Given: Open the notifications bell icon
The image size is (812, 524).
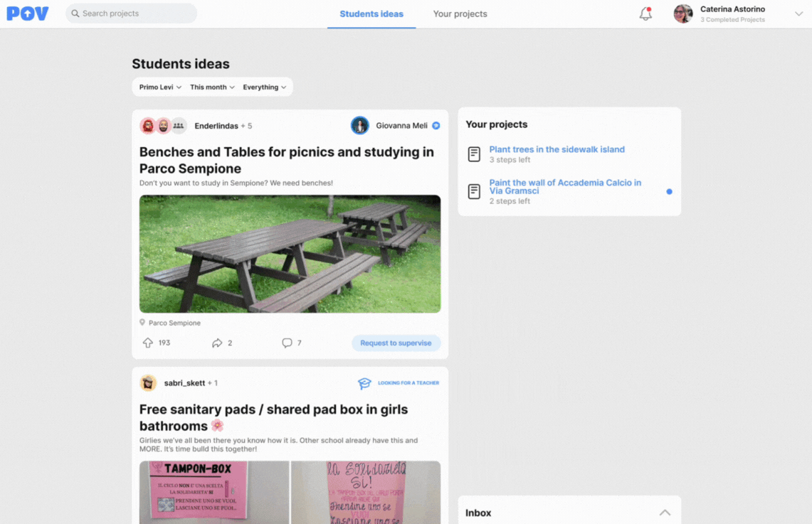Looking at the screenshot, I should click(x=645, y=14).
